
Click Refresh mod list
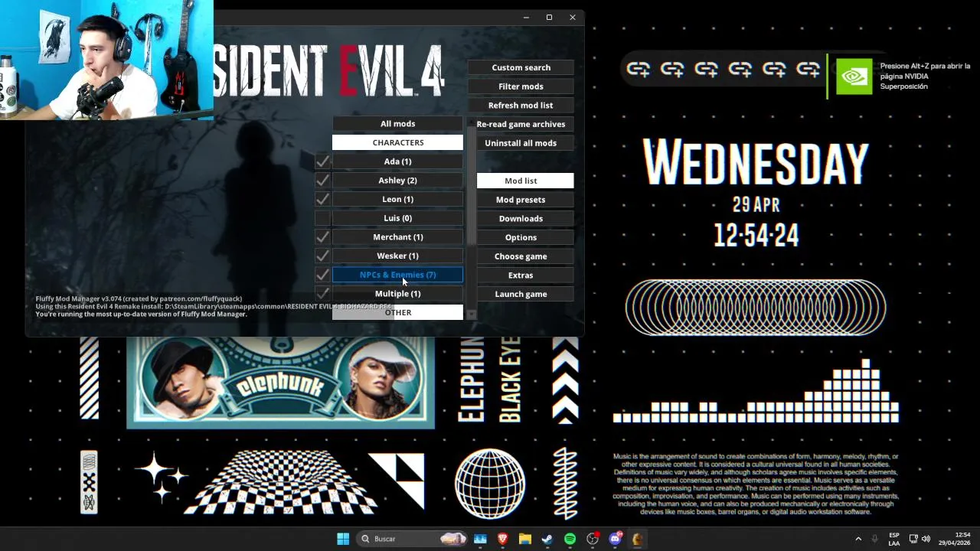(521, 105)
